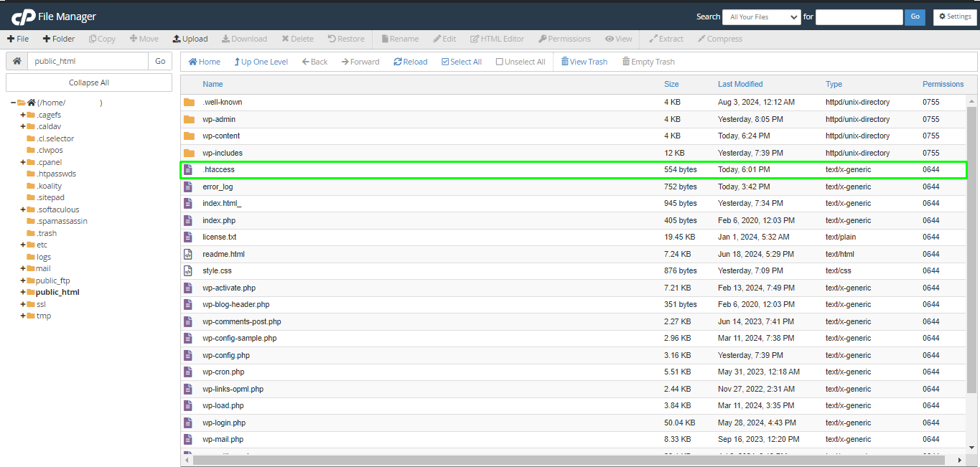The height and width of the screenshot is (467, 980).
Task: Click inside the search text field
Action: [x=859, y=16]
